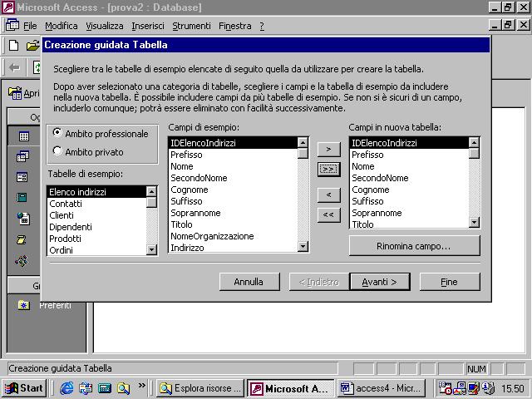The width and height of the screenshot is (532, 399).
Task: Switch to Esplora risorse taskbar button
Action: [x=200, y=388]
